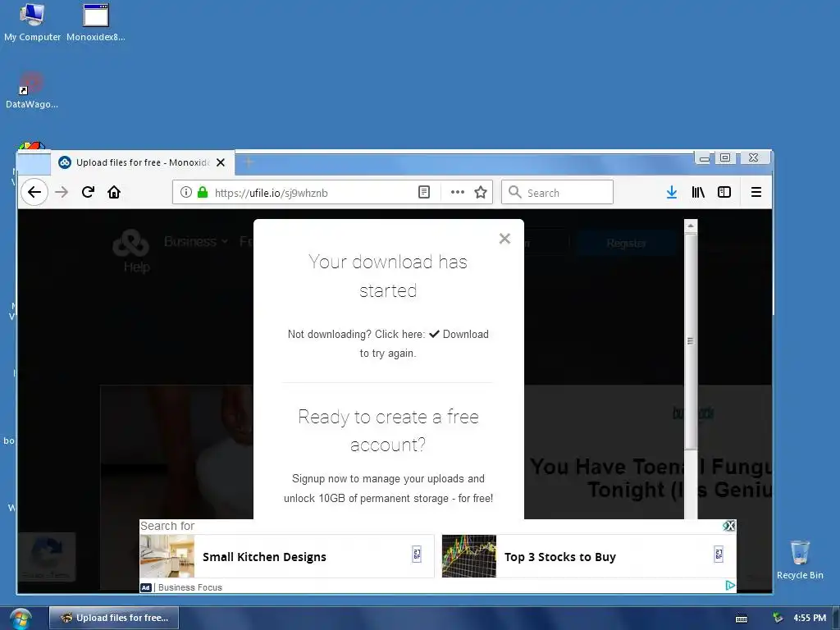Select the My Computer desktop icon
The width and height of the screenshot is (840, 630).
pos(33,22)
